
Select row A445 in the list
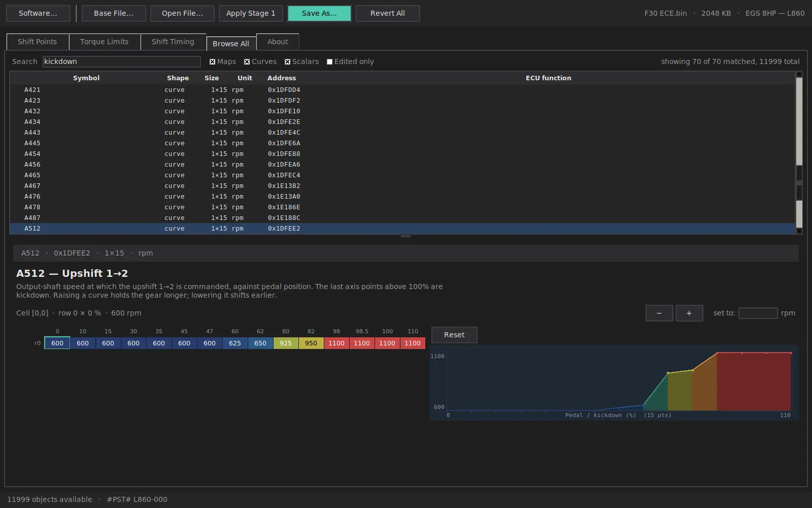pyautogui.click(x=402, y=143)
